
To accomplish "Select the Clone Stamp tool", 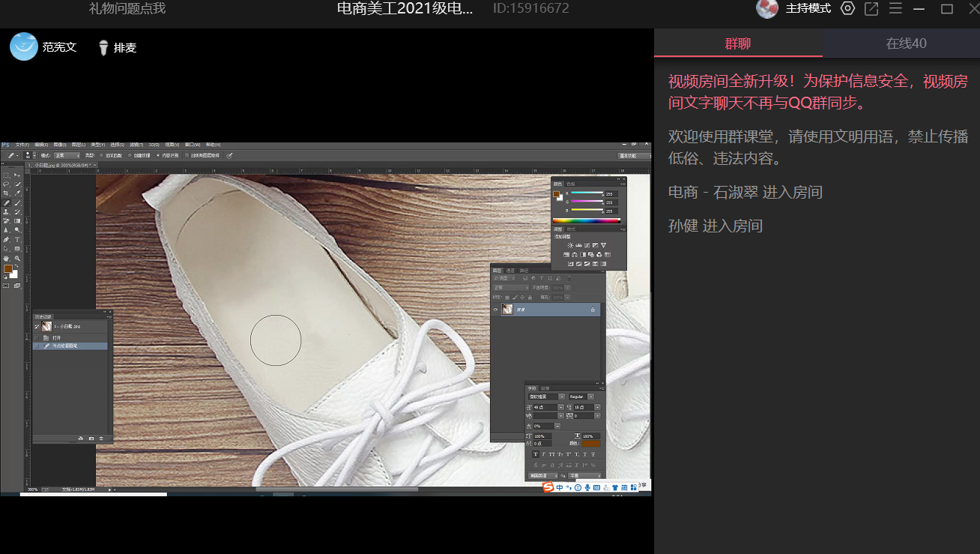I will pos(6,212).
